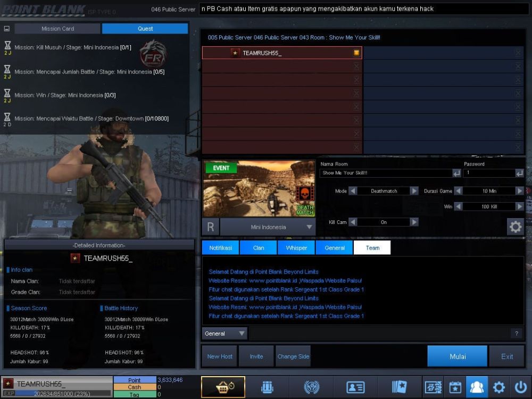The height and width of the screenshot is (399, 532).
Task: Close last empty blue team slot
Action: pyautogui.click(x=518, y=147)
